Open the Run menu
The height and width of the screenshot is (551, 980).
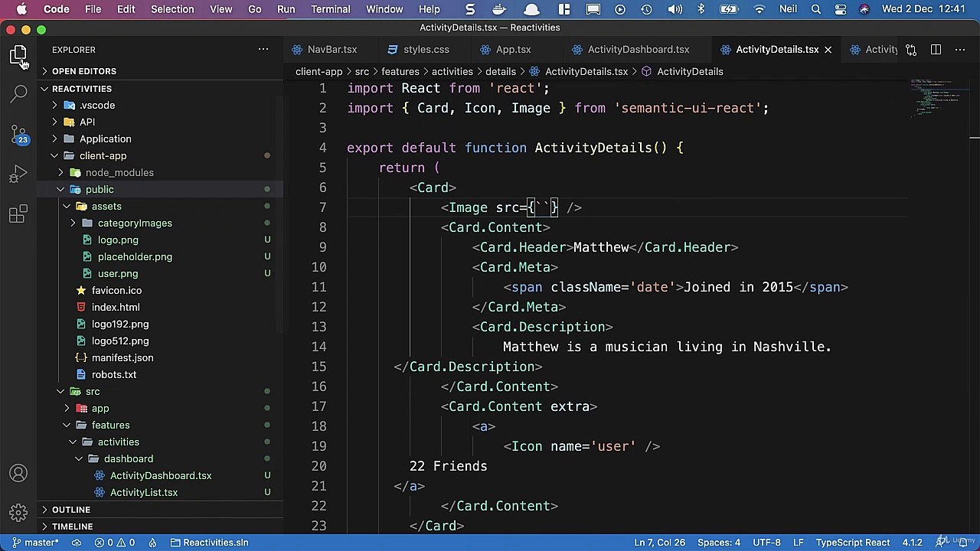286,9
